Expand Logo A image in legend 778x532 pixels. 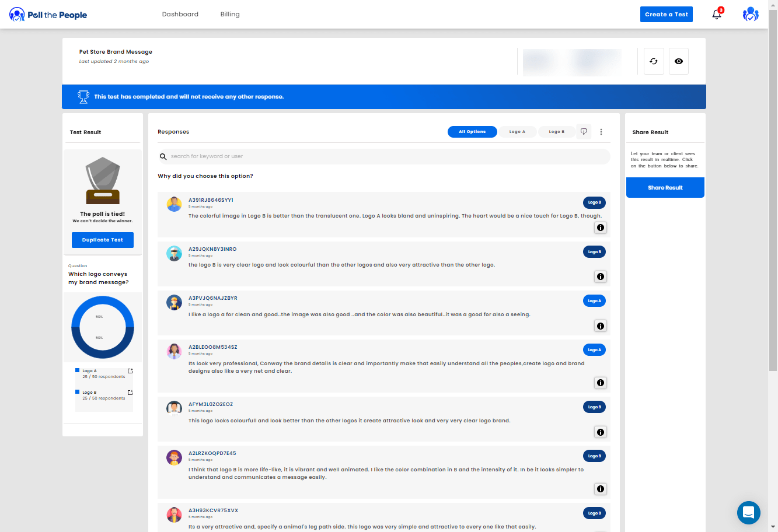point(130,371)
